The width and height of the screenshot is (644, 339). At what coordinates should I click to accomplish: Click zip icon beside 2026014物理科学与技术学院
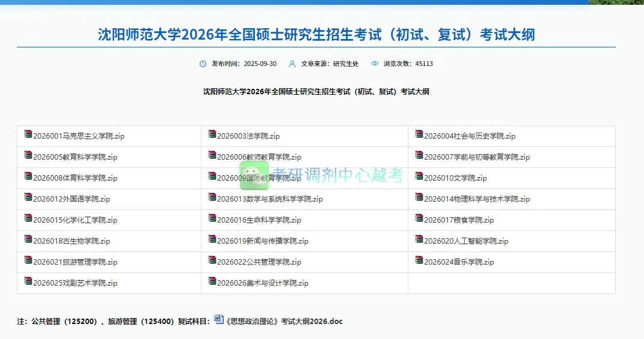point(419,197)
